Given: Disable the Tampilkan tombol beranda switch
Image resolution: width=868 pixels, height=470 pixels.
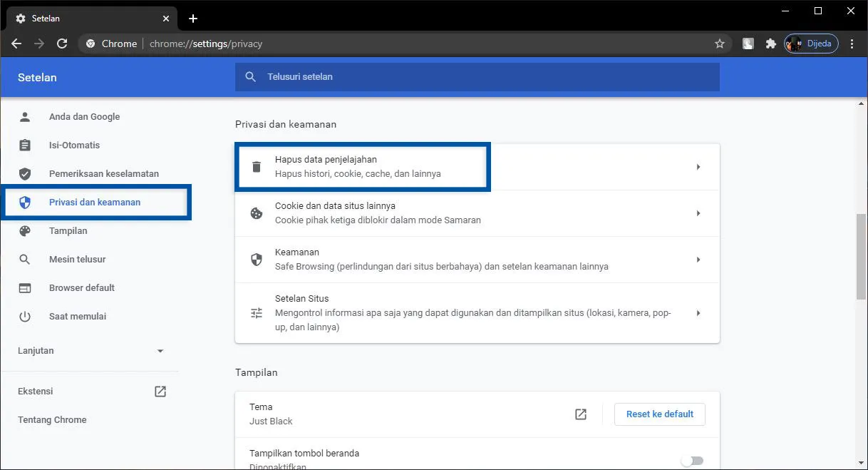Looking at the screenshot, I should [x=692, y=460].
